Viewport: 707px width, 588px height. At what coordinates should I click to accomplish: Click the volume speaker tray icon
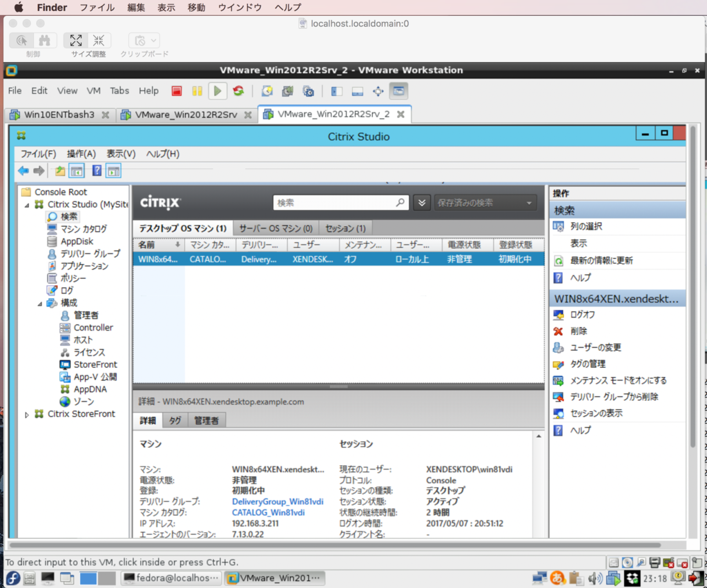(594, 578)
